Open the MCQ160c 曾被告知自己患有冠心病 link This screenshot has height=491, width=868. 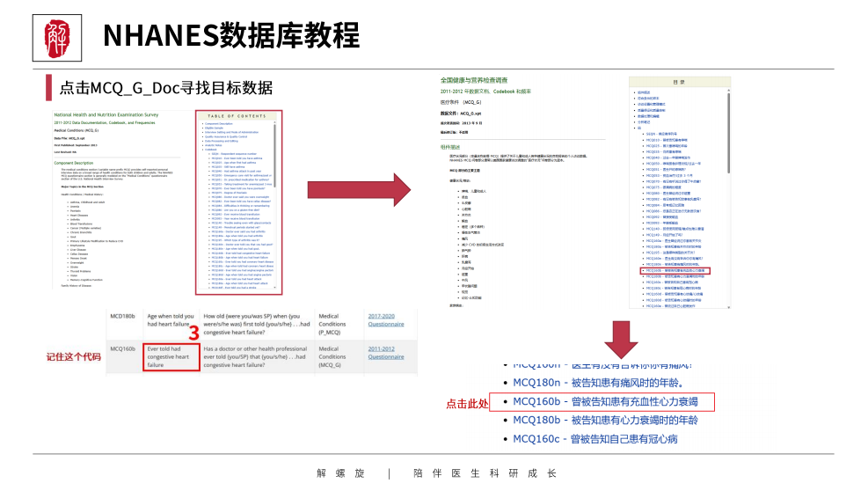point(595,439)
